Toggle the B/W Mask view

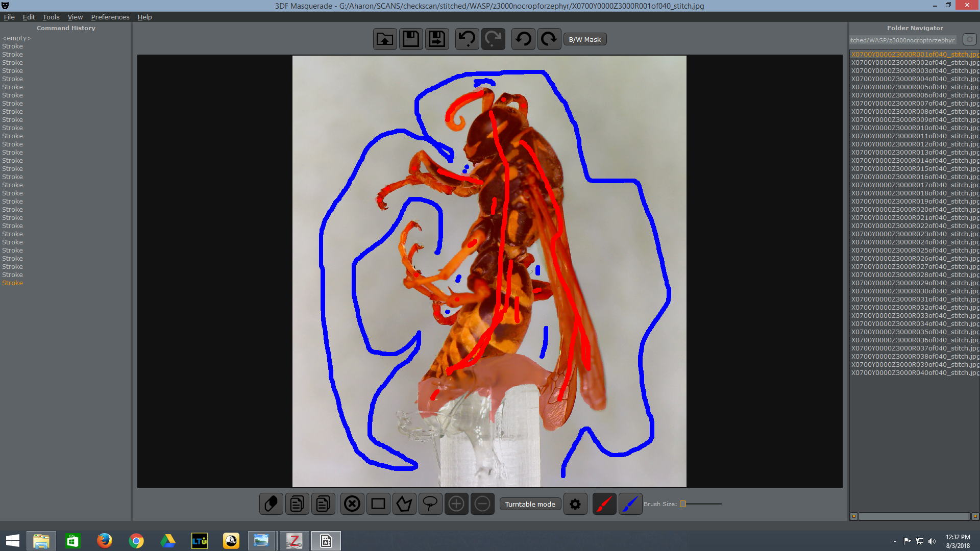pyautogui.click(x=584, y=39)
